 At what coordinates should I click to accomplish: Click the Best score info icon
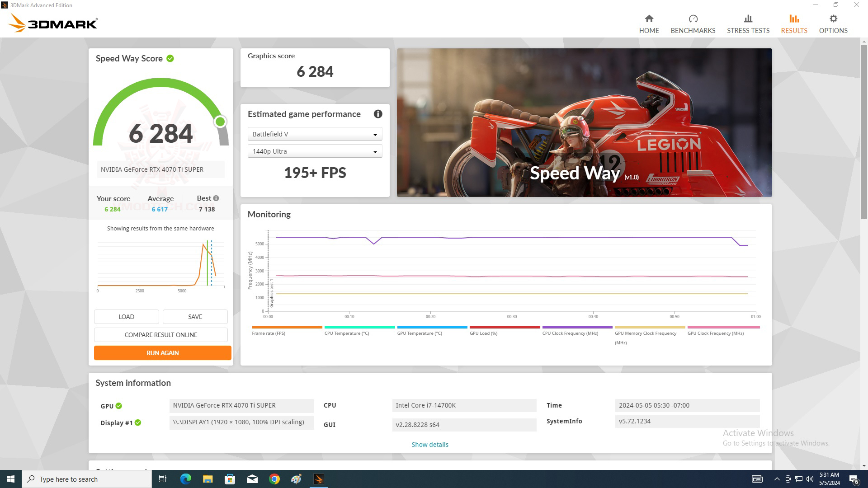coord(216,198)
